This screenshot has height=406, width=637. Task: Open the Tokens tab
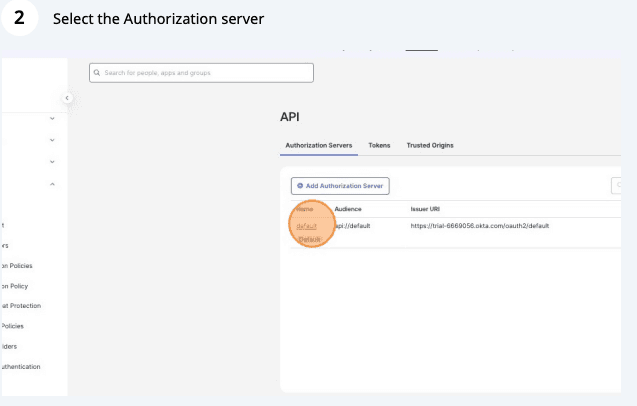(x=379, y=145)
